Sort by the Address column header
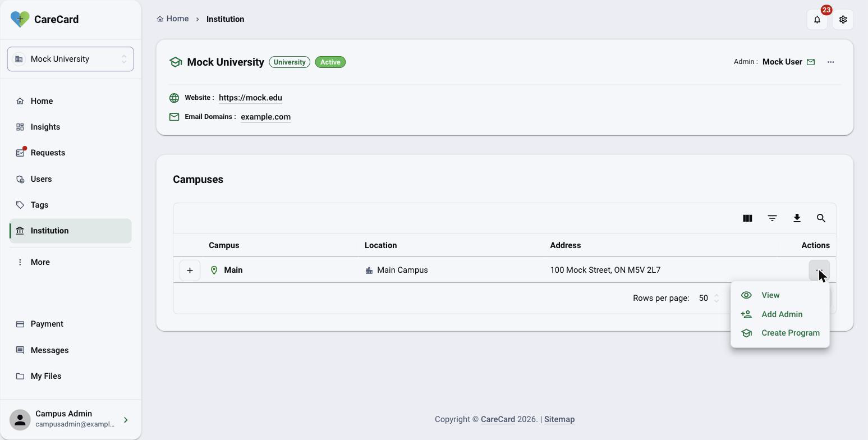The image size is (868, 440). click(565, 245)
